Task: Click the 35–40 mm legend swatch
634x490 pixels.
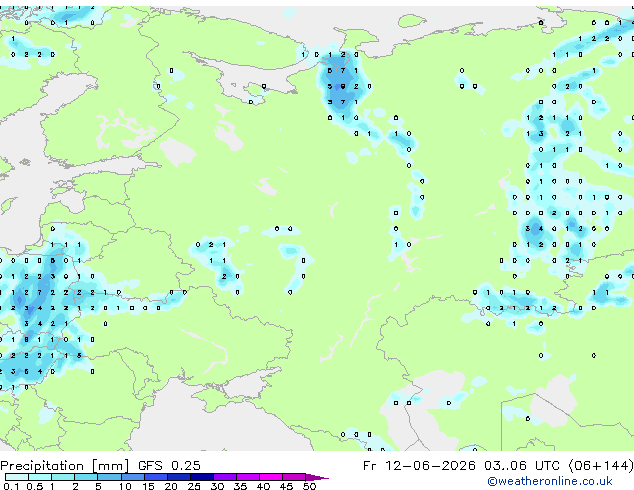Action: pyautogui.click(x=248, y=477)
